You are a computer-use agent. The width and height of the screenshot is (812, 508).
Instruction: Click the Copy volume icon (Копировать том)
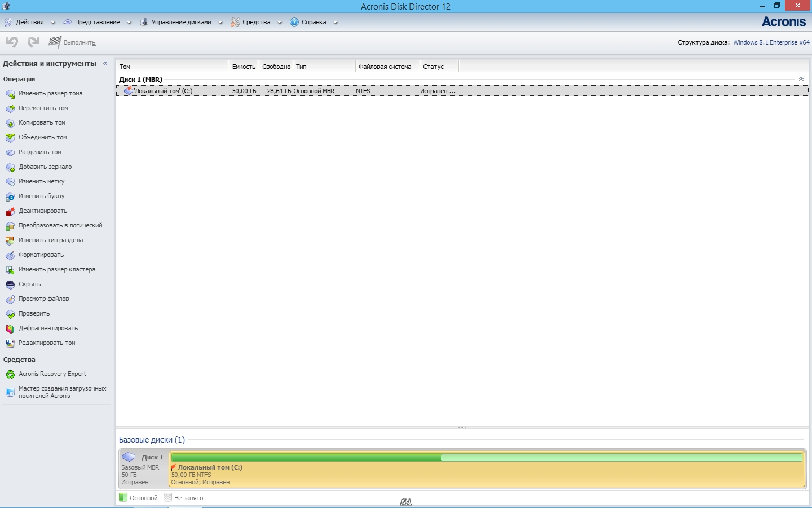point(10,123)
